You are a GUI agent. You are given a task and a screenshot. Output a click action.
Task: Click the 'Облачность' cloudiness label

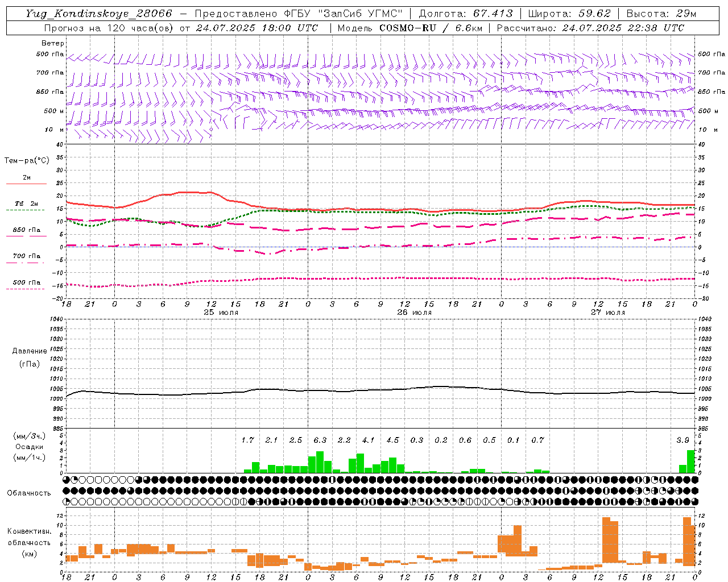point(29,493)
